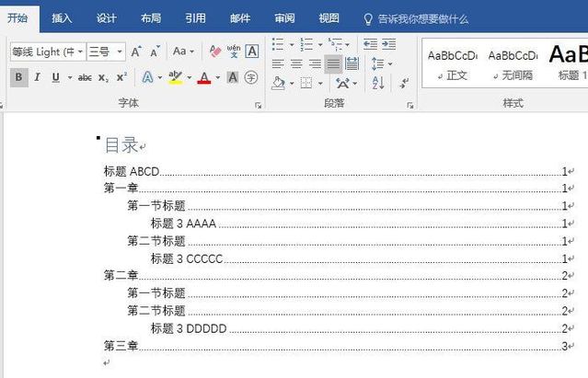
Task: Open Asian layout (A with arrows) tool
Action: coord(342,83)
